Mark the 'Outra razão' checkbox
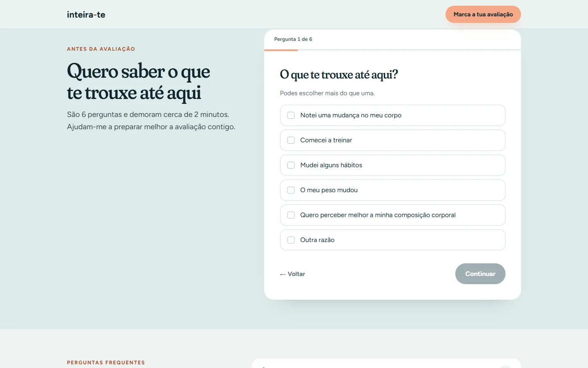 (291, 240)
